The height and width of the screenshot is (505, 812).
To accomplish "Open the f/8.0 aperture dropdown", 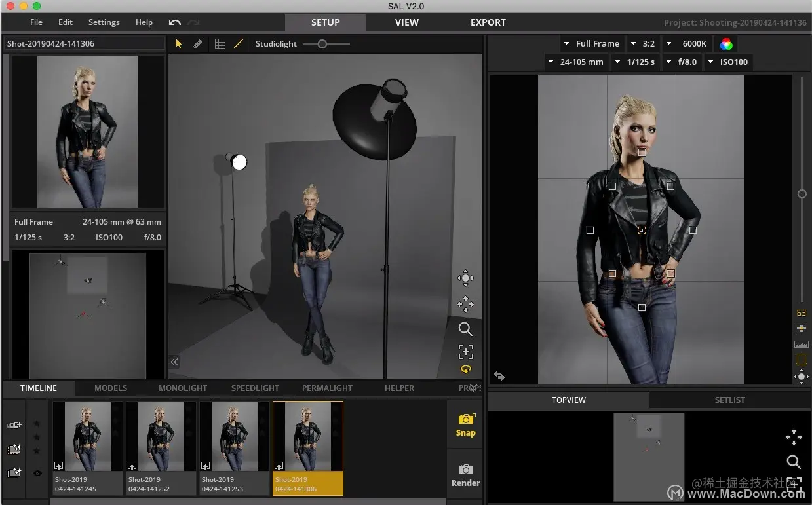I will coord(682,62).
